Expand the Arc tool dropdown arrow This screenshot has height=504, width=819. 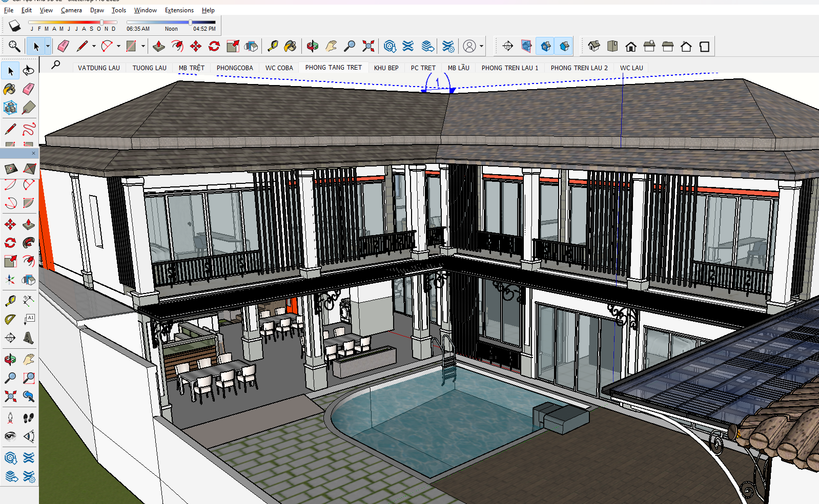[118, 46]
